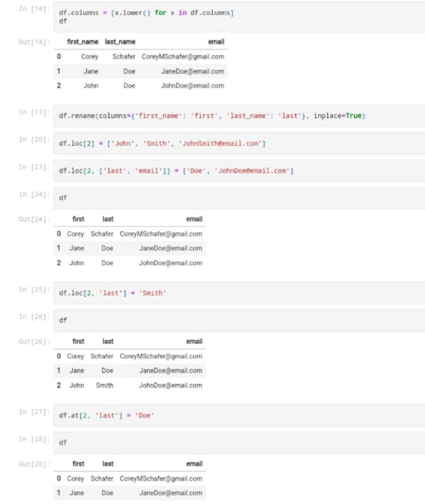
Task: Select CoreyMSchafer@gmail.com in Out[14] table
Action: [x=183, y=57]
